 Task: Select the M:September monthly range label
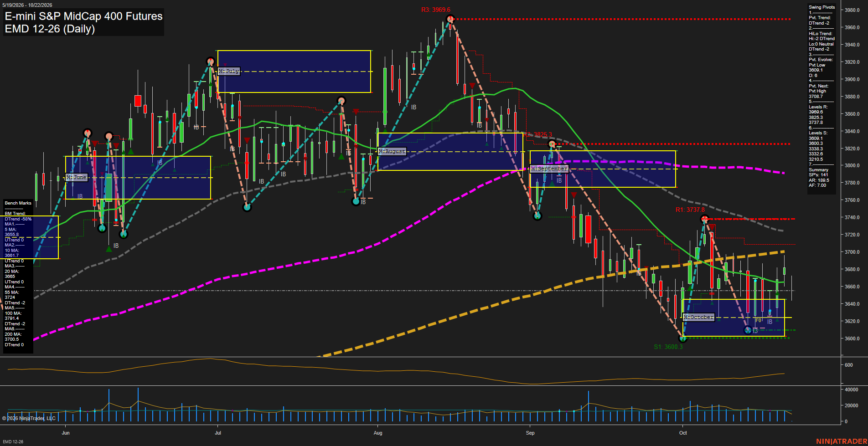[549, 169]
